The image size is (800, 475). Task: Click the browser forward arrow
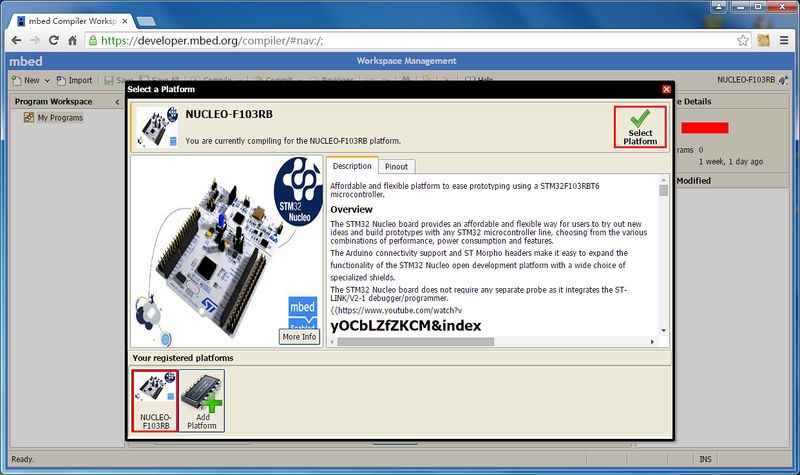pyautogui.click(x=35, y=40)
